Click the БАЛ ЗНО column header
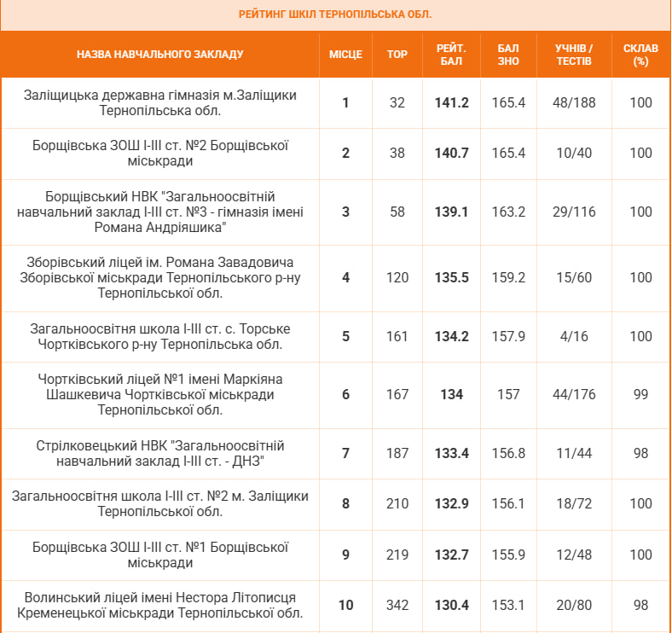Viewport: 672px width, 633px height. [508, 55]
